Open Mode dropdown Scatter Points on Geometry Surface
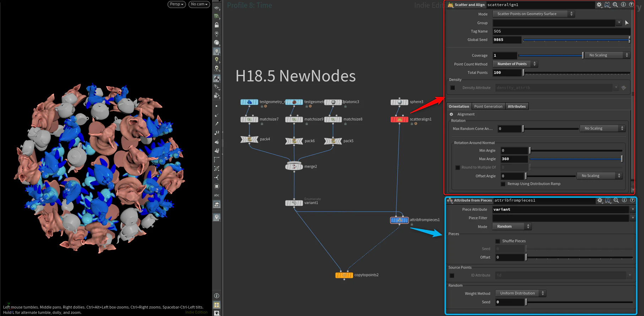This screenshot has width=644, height=316. [534, 14]
